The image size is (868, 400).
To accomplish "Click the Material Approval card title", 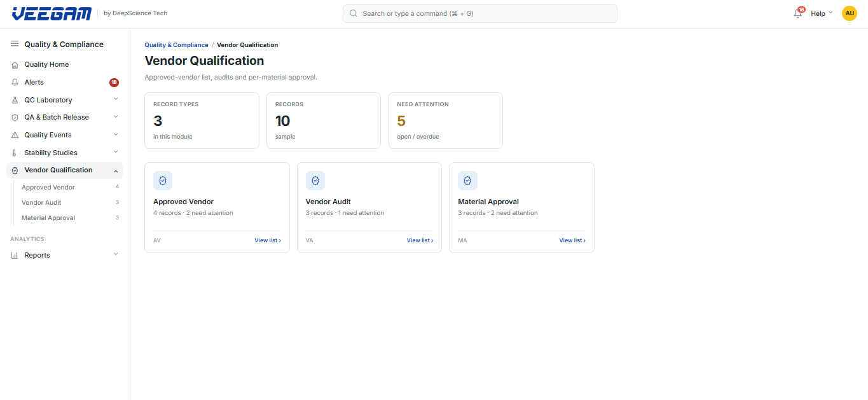I will point(488,202).
